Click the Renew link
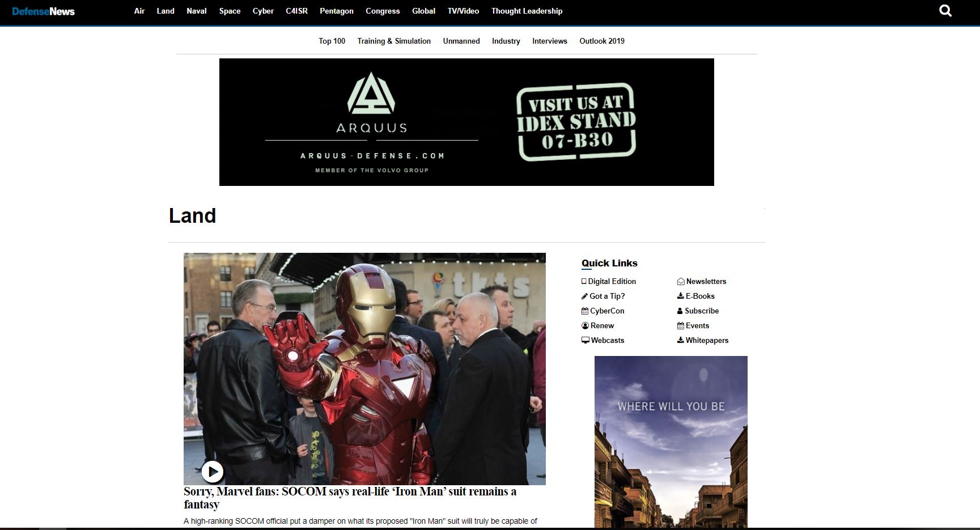 click(602, 325)
